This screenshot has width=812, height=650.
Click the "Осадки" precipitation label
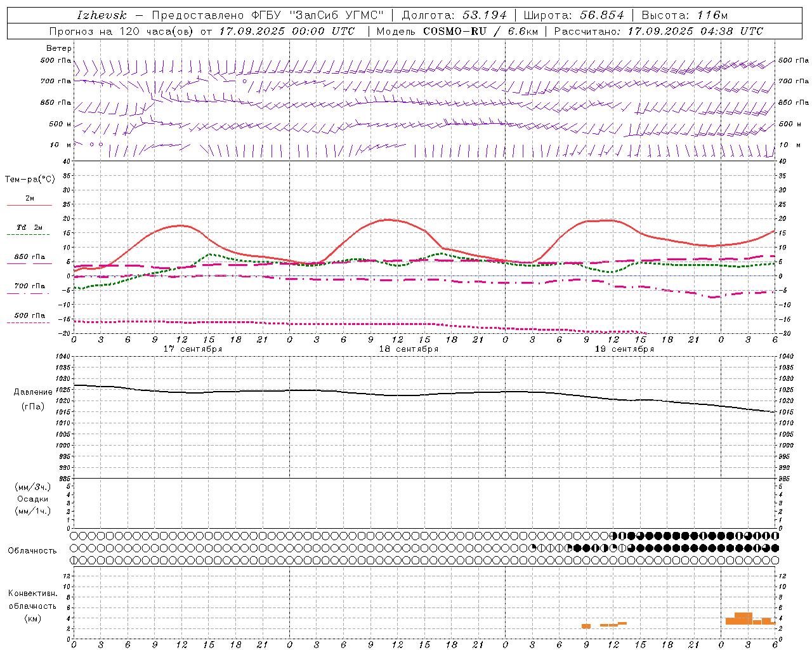pyautogui.click(x=33, y=499)
